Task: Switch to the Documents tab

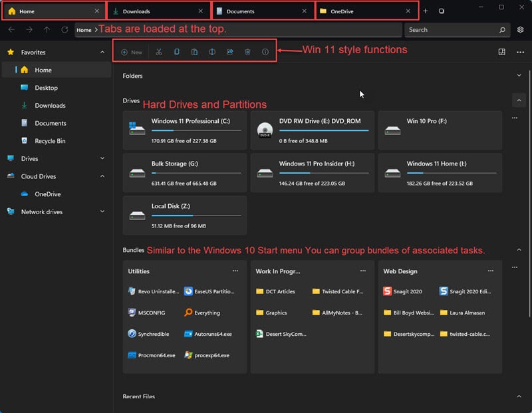Action: 263,11
